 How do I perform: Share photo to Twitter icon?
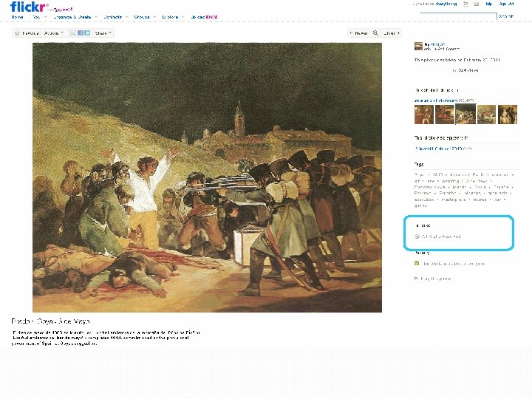tap(87, 33)
